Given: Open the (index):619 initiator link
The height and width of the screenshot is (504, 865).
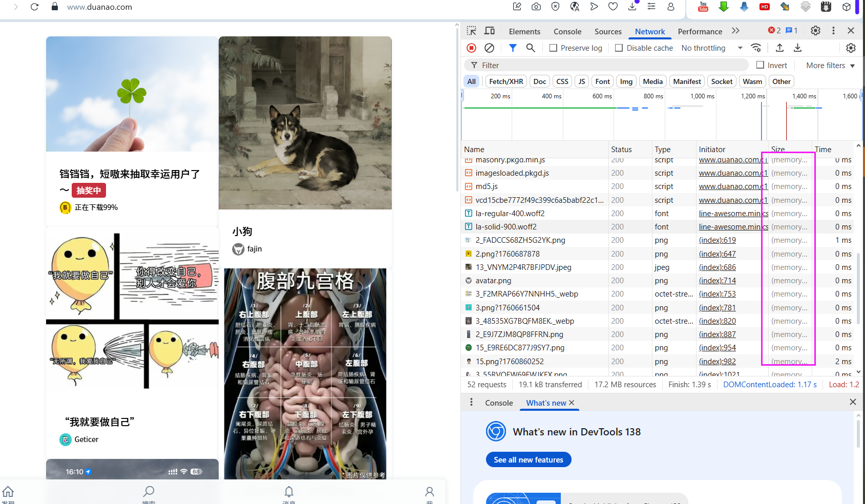Looking at the screenshot, I should tap(717, 240).
